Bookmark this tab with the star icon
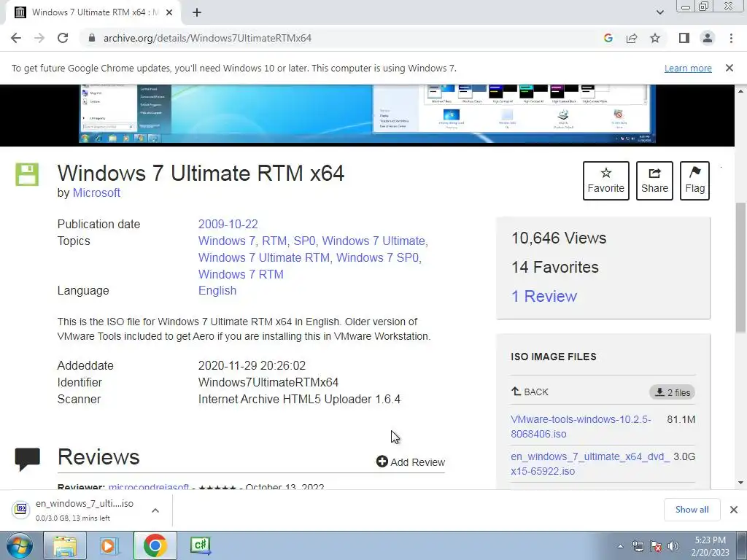 655,38
